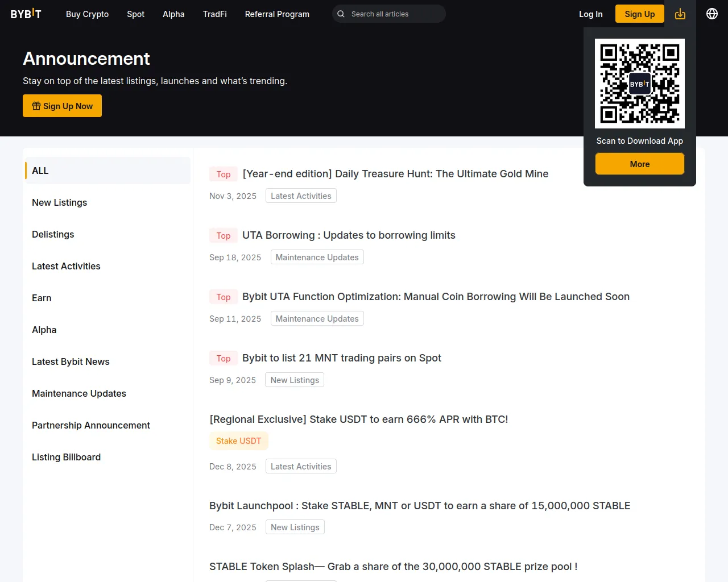This screenshot has height=582, width=728.
Task: Select Maintenance Updates in sidebar
Action: pyautogui.click(x=79, y=393)
